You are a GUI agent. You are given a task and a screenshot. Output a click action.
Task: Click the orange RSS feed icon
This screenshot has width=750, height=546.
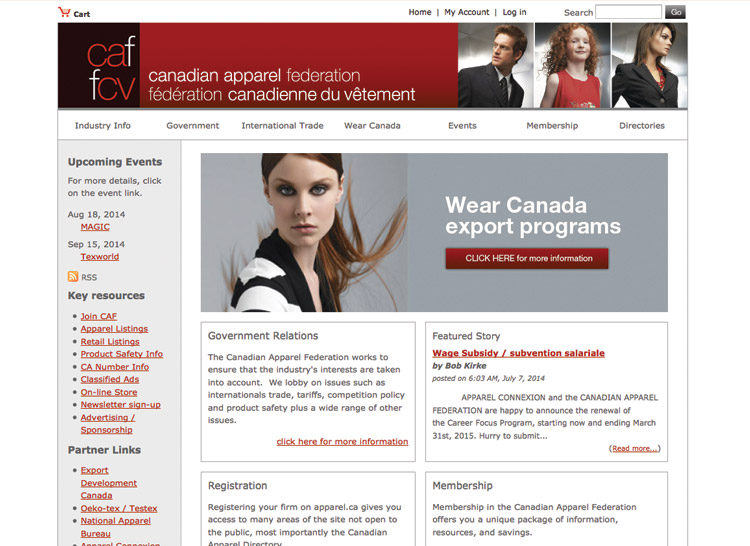tap(73, 277)
